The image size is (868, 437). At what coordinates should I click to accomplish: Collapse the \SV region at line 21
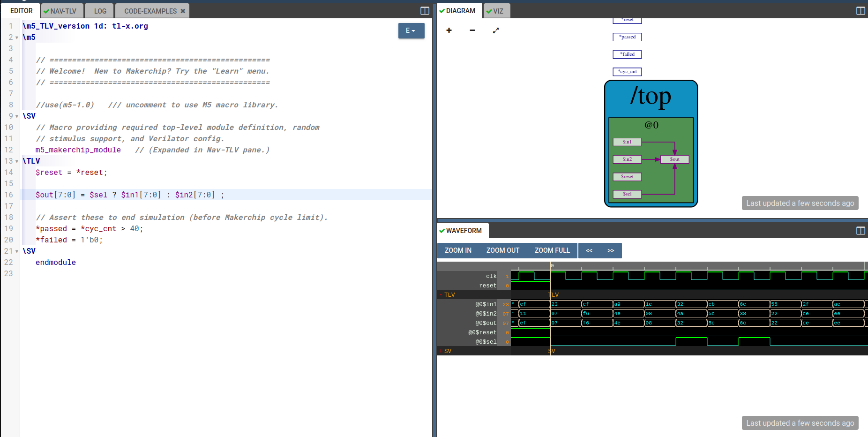point(17,251)
